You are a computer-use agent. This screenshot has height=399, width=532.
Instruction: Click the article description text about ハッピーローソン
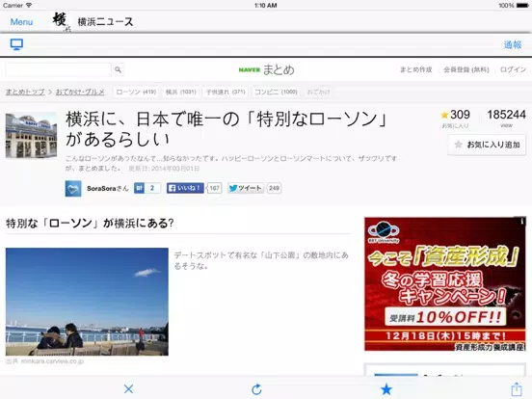pos(231,163)
